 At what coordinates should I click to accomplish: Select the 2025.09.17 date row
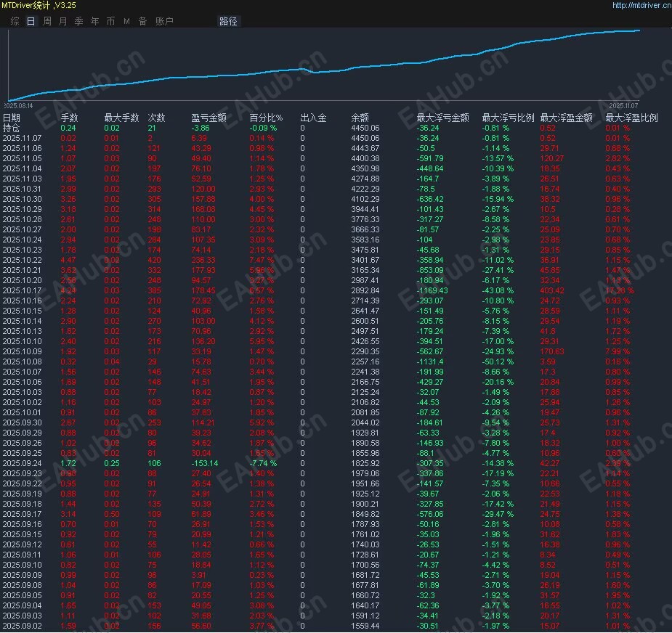click(x=316, y=514)
